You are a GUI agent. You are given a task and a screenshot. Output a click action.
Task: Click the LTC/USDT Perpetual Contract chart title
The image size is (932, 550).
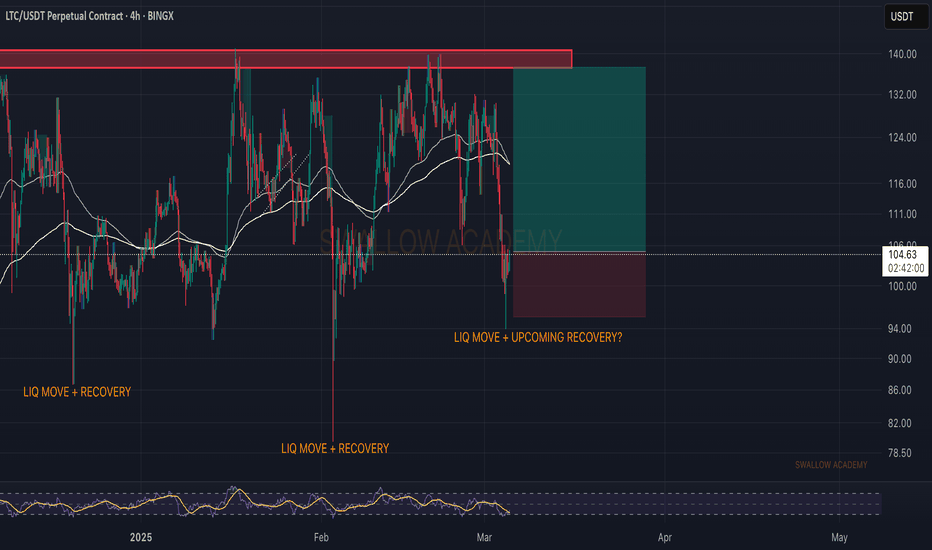click(89, 16)
